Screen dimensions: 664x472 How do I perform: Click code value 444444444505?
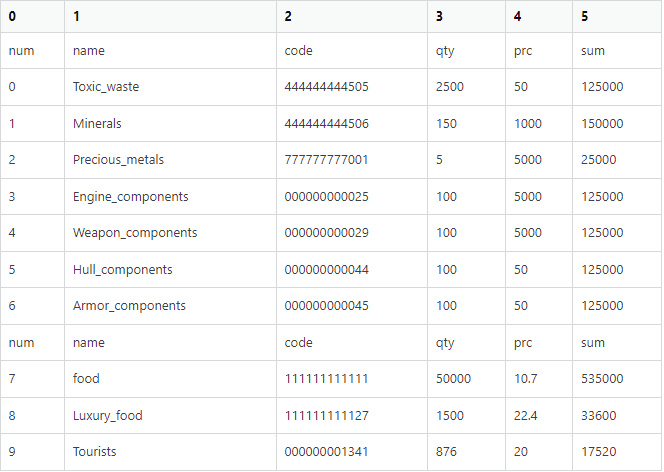[x=326, y=87]
